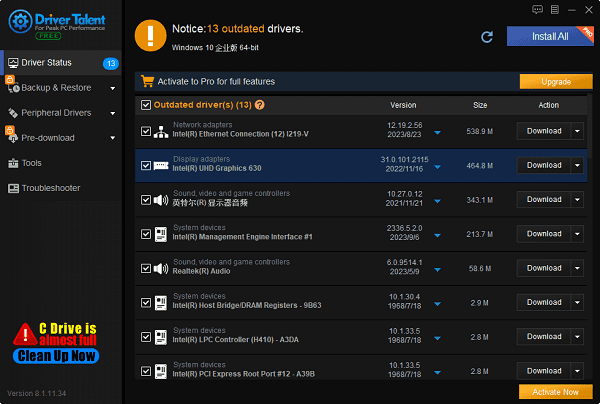Uncheck the Management Engine Interface #1 driver
The image size is (600, 404).
point(146,234)
